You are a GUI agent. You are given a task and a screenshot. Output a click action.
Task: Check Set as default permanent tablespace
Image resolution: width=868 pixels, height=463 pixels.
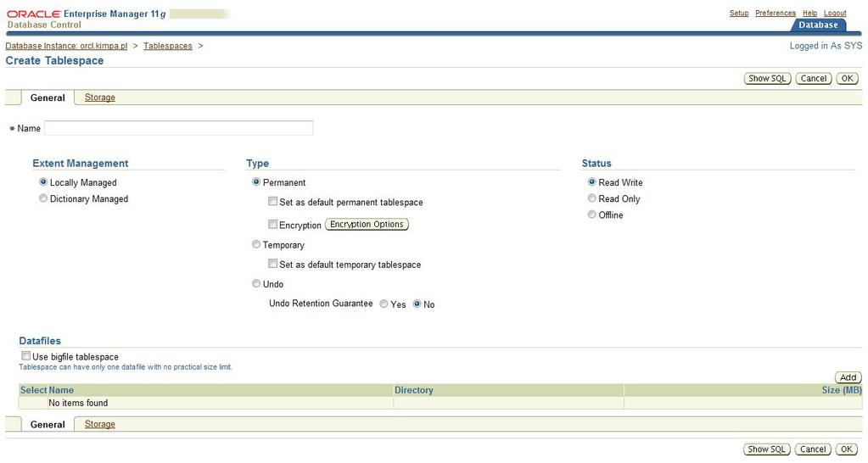[272, 201]
